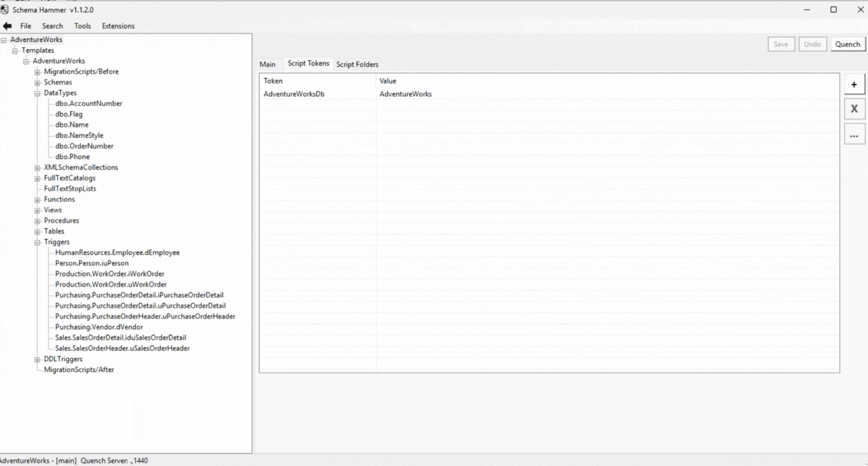Select dbo.Phone under DataTypes

(x=72, y=156)
